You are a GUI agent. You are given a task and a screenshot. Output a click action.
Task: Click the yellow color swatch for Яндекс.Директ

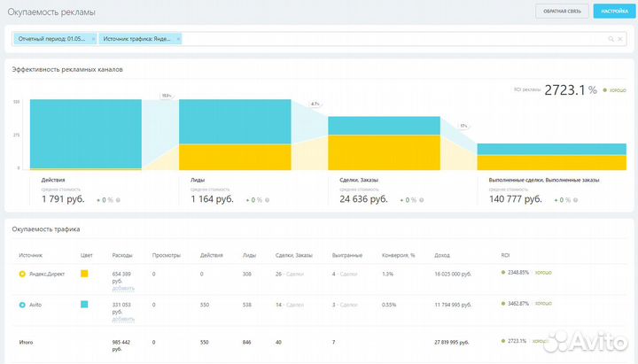(x=84, y=274)
